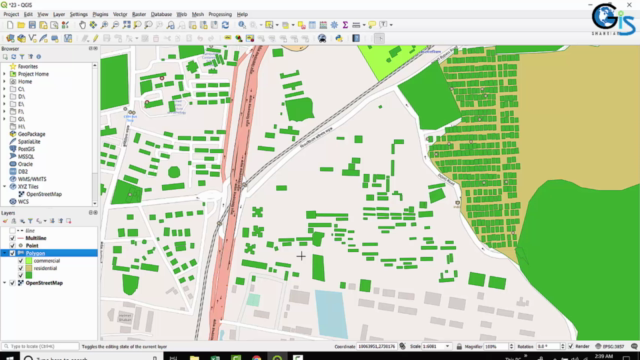Click the Zoom Full extent tool
Viewport: 640px width, 360px height.
[127, 25]
